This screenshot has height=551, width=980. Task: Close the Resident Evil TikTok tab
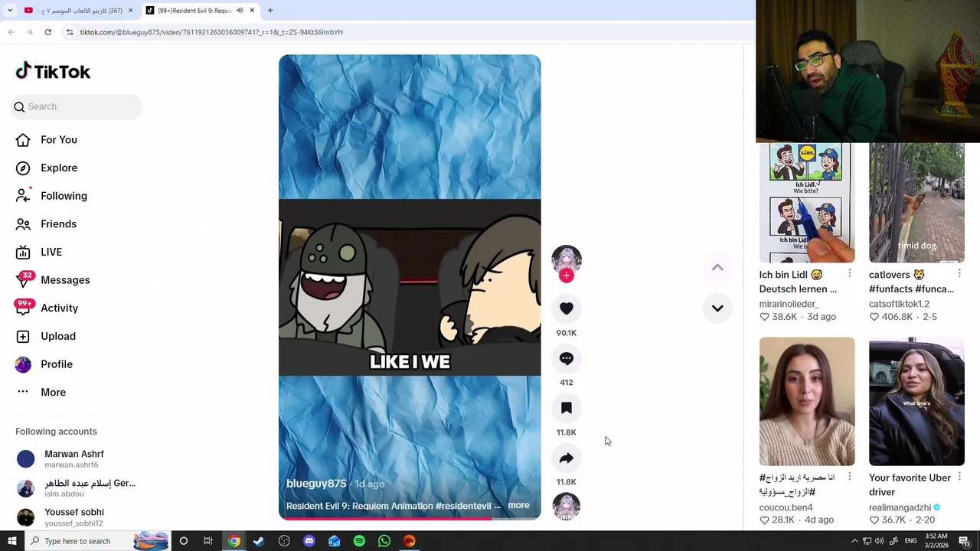(x=252, y=11)
